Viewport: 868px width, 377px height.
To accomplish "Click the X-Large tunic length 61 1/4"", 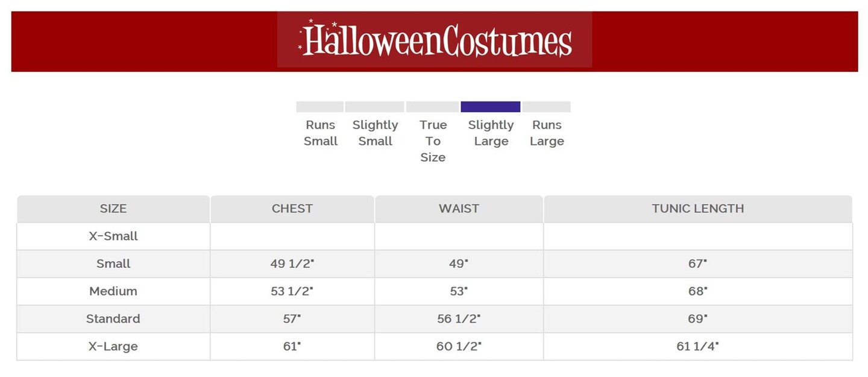I will click(697, 347).
